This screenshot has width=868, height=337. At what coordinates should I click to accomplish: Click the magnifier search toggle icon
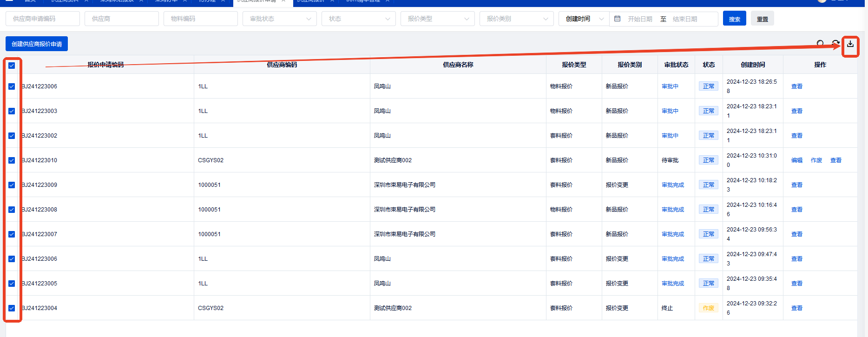[x=821, y=44]
